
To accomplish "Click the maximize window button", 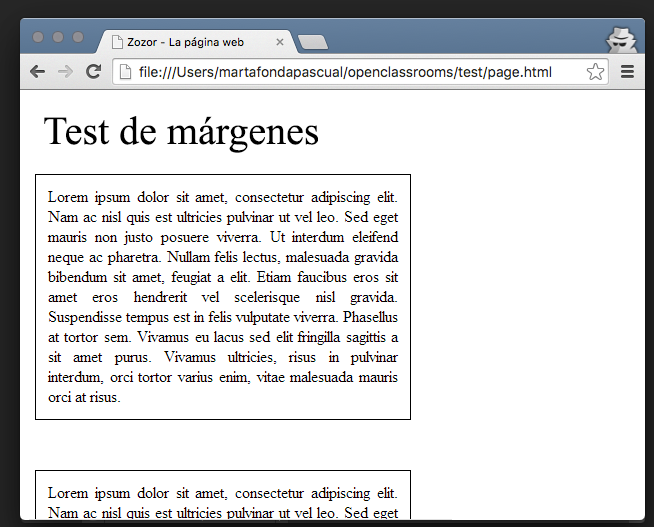I will pos(78,37).
